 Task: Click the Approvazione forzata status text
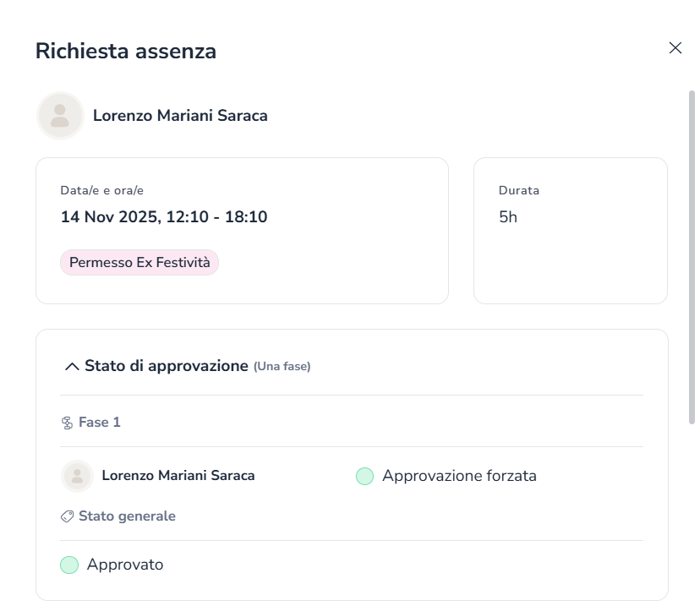459,476
